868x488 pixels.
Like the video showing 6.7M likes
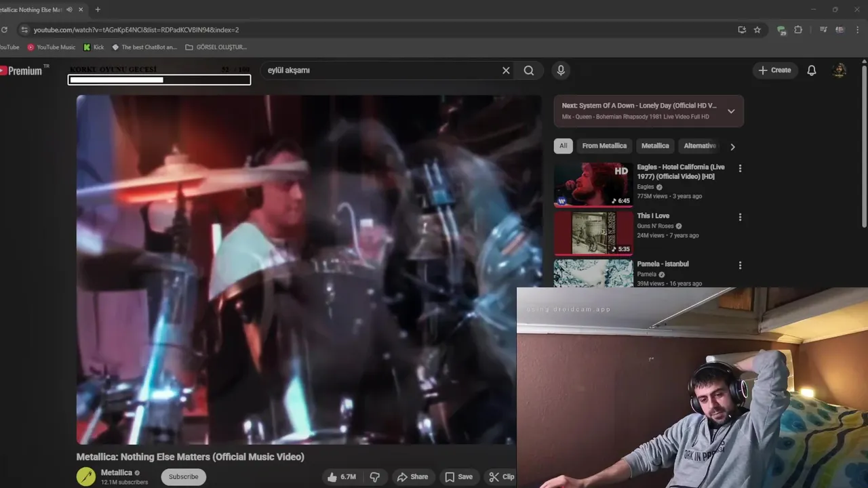(342, 477)
